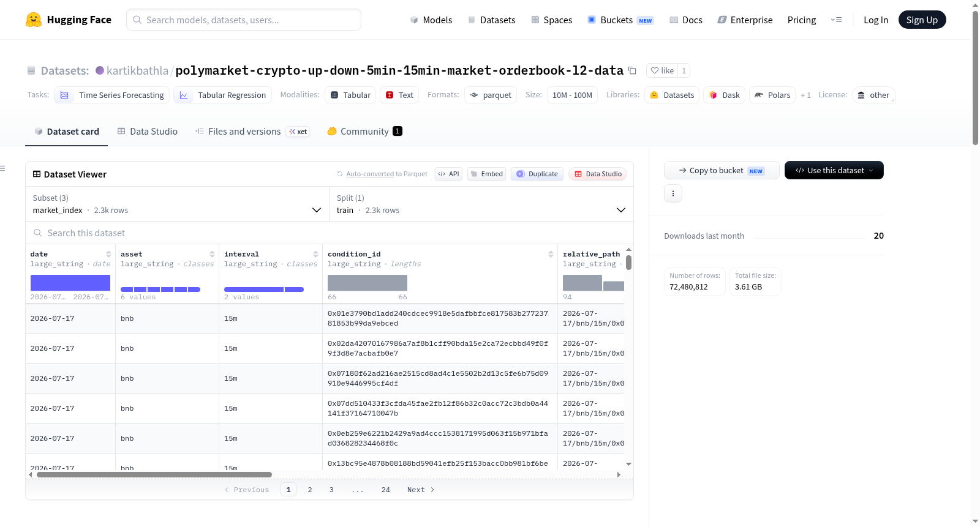Expand the Subset market_index dropdown
Screen dimensions: 980x527
point(177,204)
